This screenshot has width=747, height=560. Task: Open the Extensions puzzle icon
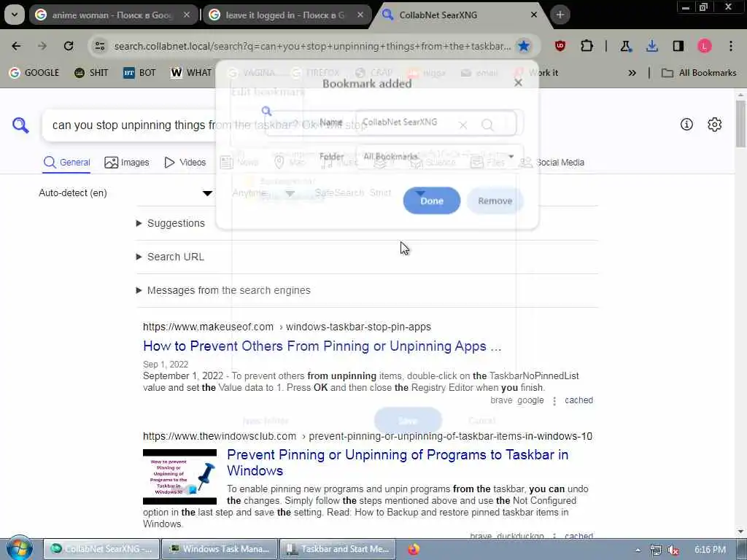[587, 46]
